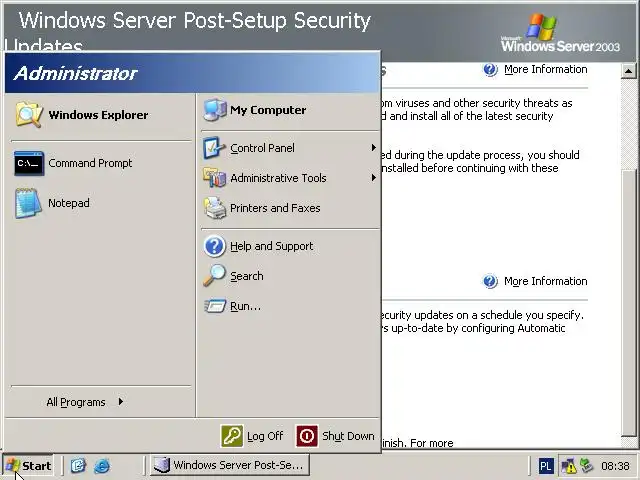Click the My Computer monitor icon
Screen dimensions: 640x480
coord(215,110)
